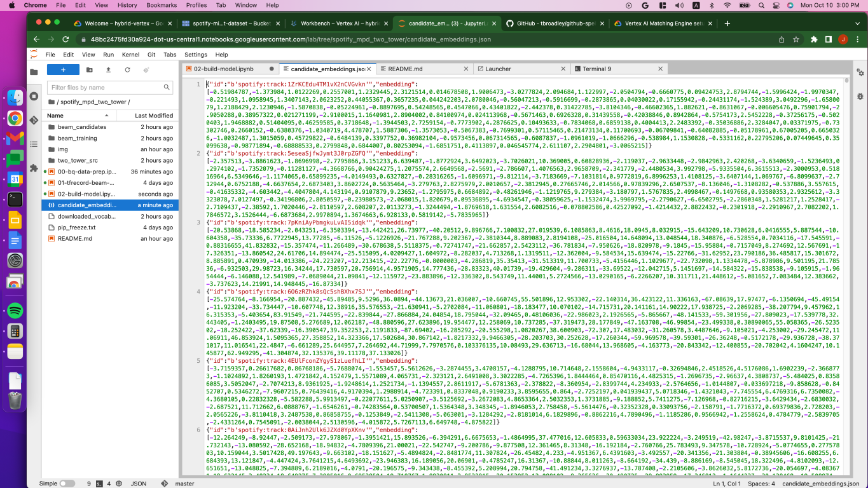Click the Upload Files icon
Viewport: 868px width, 488px height.
108,70
